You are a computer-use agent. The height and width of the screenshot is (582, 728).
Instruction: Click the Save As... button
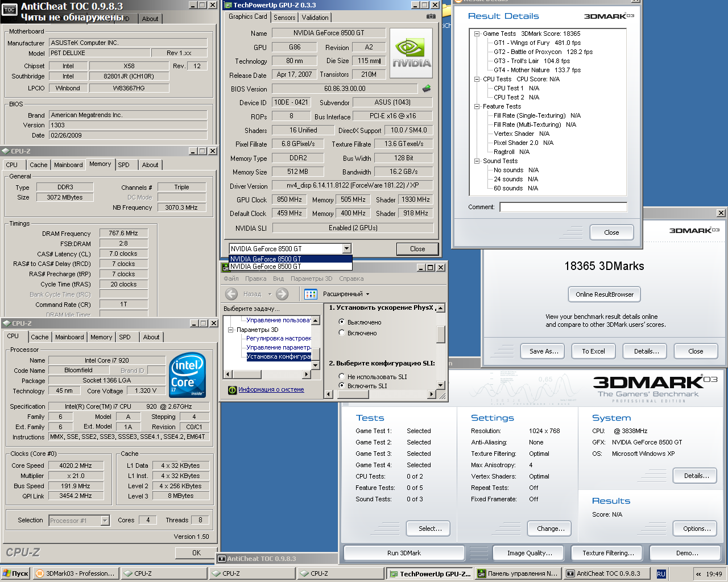coord(544,351)
